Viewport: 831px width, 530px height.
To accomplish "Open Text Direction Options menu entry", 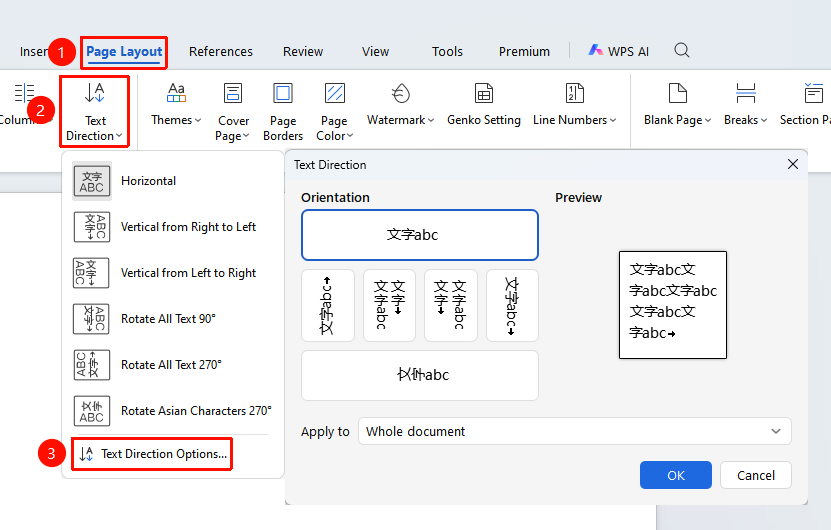I will click(x=152, y=454).
